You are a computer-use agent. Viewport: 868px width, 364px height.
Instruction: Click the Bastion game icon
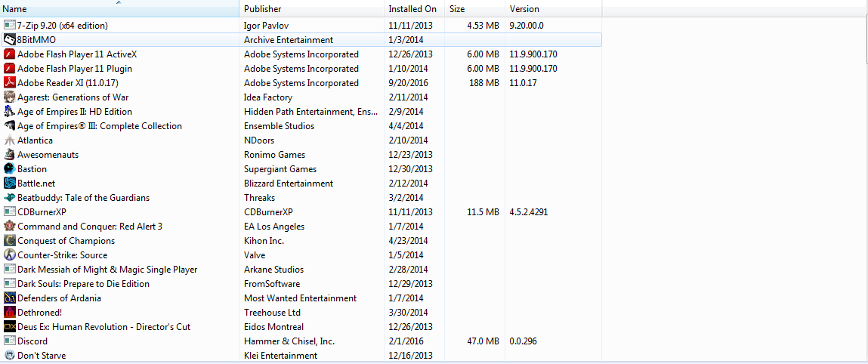coord(9,168)
